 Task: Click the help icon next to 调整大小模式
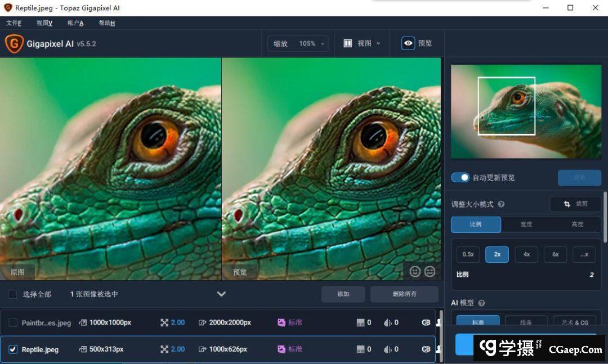coord(501,205)
